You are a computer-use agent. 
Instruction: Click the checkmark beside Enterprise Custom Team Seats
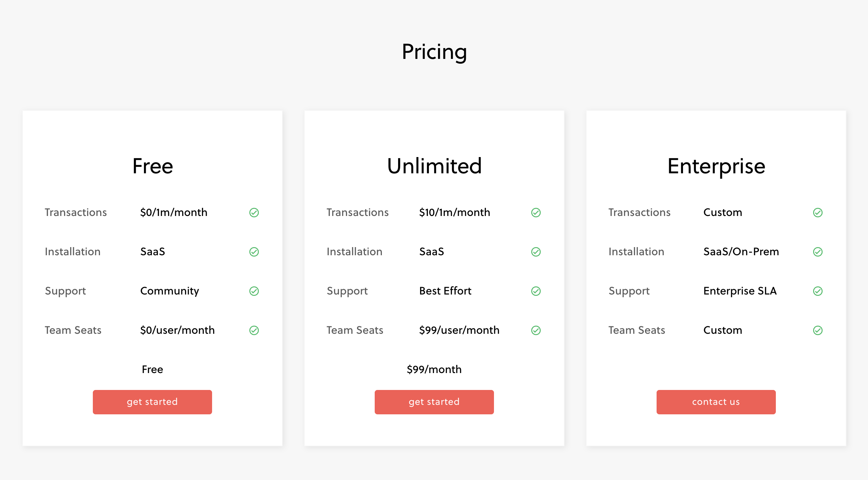pos(818,330)
